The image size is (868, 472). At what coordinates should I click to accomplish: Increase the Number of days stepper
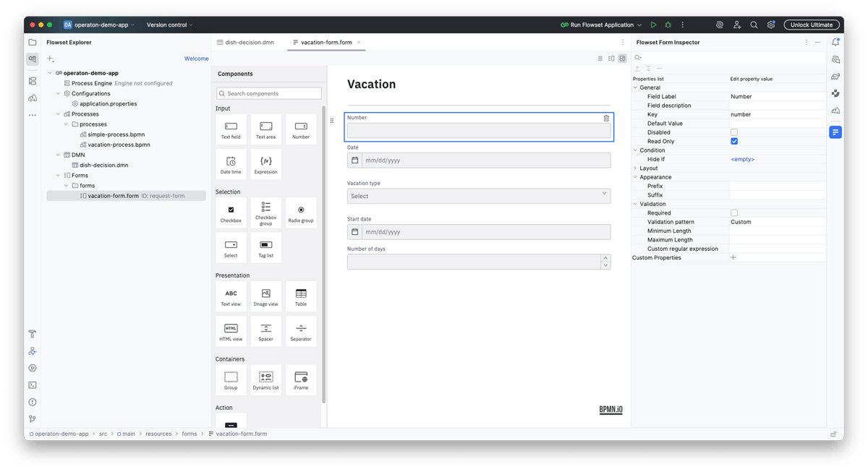click(606, 257)
